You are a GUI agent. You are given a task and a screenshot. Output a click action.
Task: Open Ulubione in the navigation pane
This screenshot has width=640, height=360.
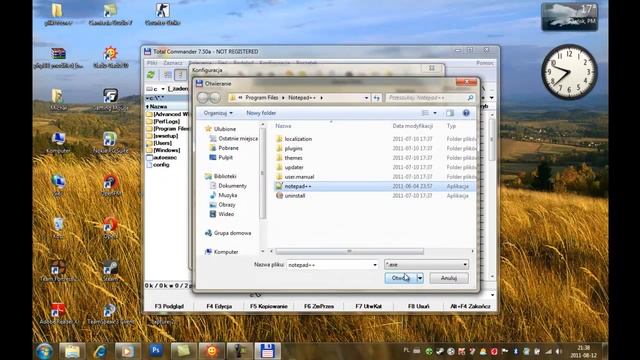tap(224, 129)
